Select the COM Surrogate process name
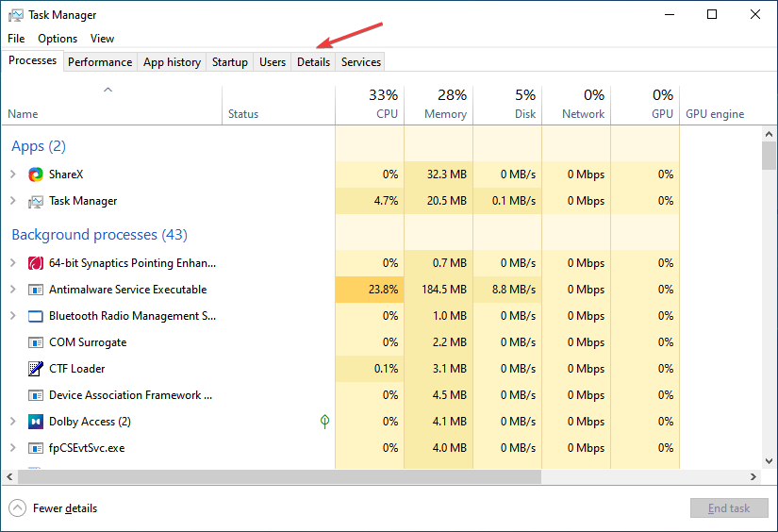 coord(88,342)
